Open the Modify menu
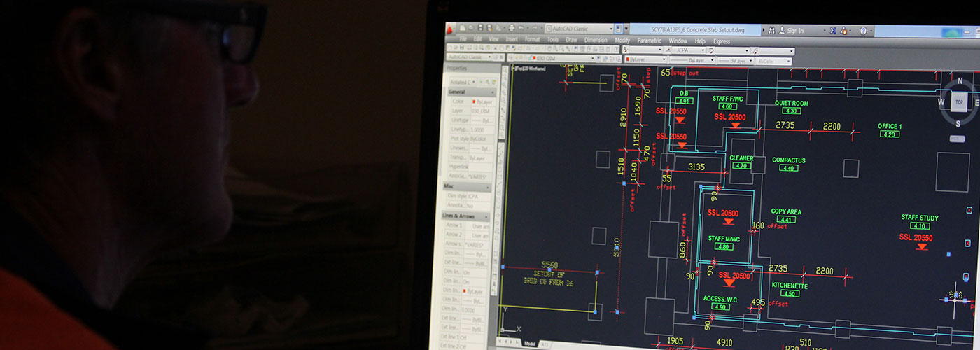980x350 pixels. (x=622, y=41)
